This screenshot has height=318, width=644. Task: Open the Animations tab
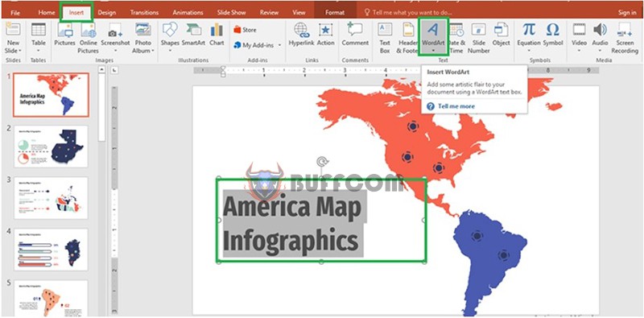pyautogui.click(x=188, y=13)
